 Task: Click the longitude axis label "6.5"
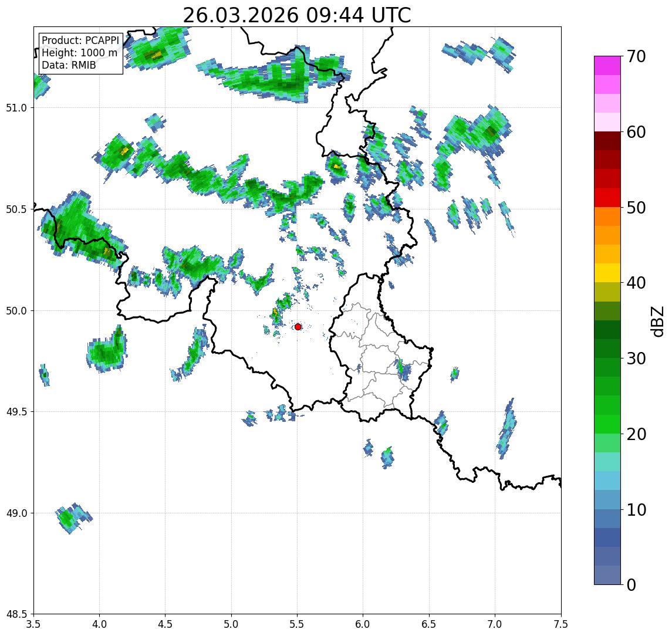[429, 624]
